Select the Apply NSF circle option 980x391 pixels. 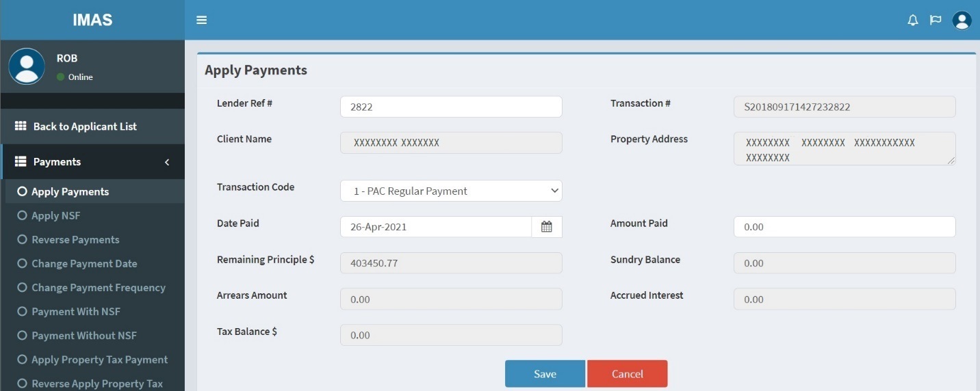[23, 216]
